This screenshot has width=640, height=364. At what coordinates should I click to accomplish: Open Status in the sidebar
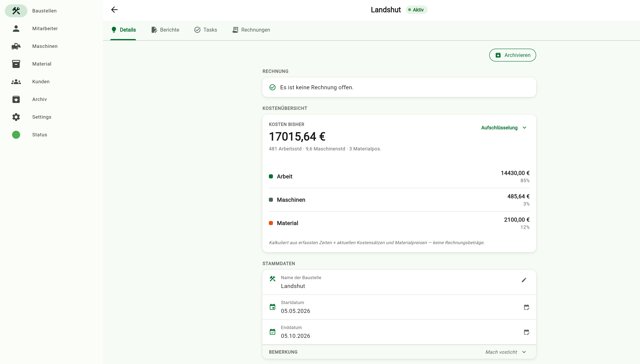(x=39, y=135)
